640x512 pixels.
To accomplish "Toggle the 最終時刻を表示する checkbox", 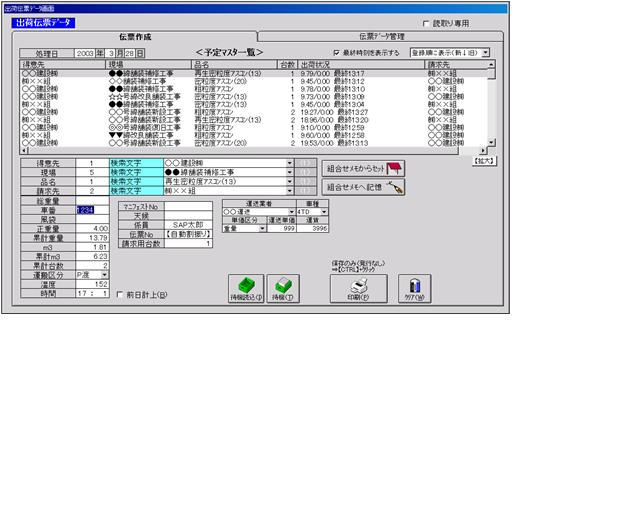I will (336, 52).
